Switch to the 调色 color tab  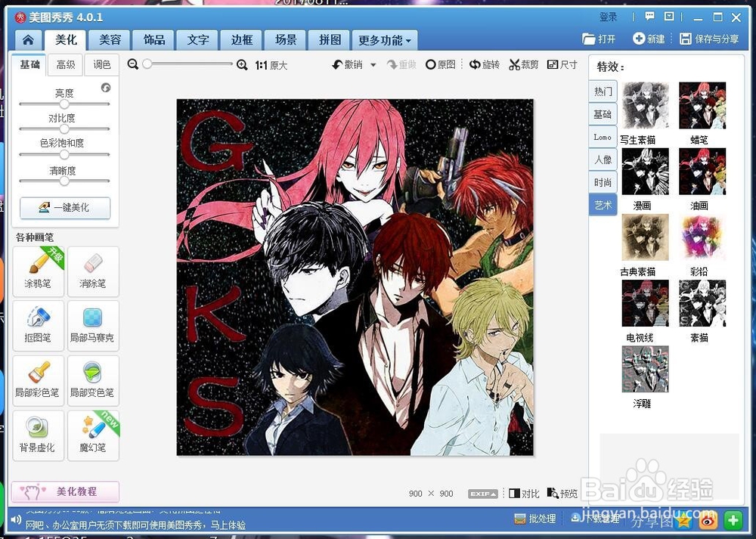click(101, 64)
